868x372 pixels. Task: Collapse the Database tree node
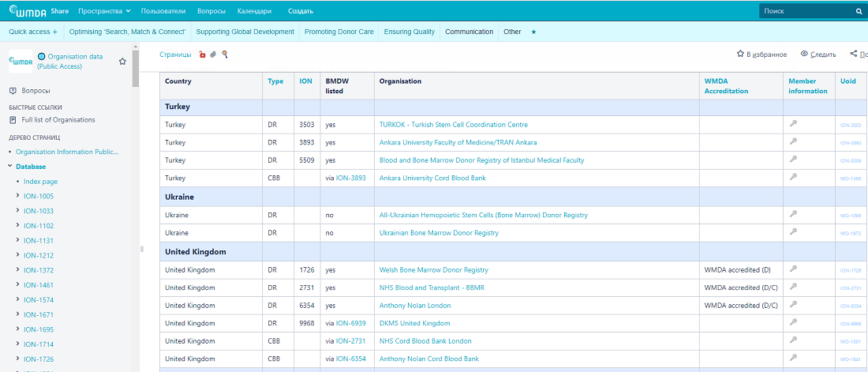click(10, 167)
